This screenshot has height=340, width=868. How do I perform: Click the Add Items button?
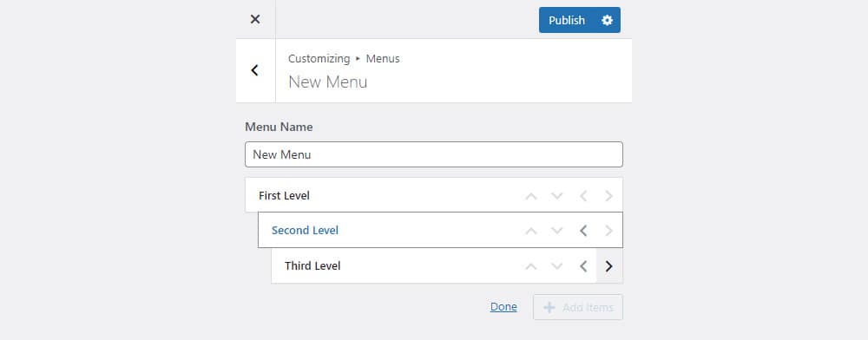pos(578,307)
